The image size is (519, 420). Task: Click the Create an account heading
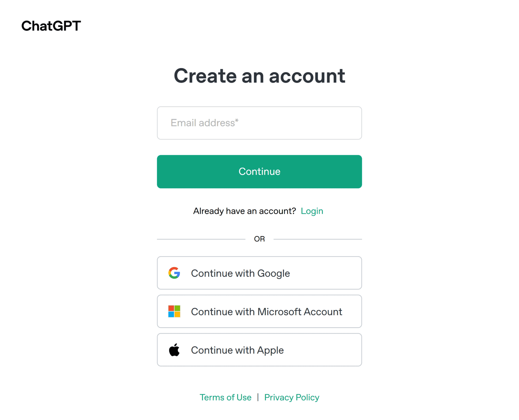tap(259, 76)
